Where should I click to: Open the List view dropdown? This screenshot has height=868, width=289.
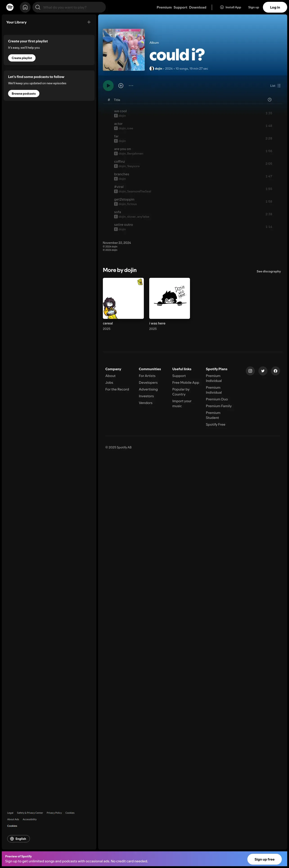coord(275,86)
